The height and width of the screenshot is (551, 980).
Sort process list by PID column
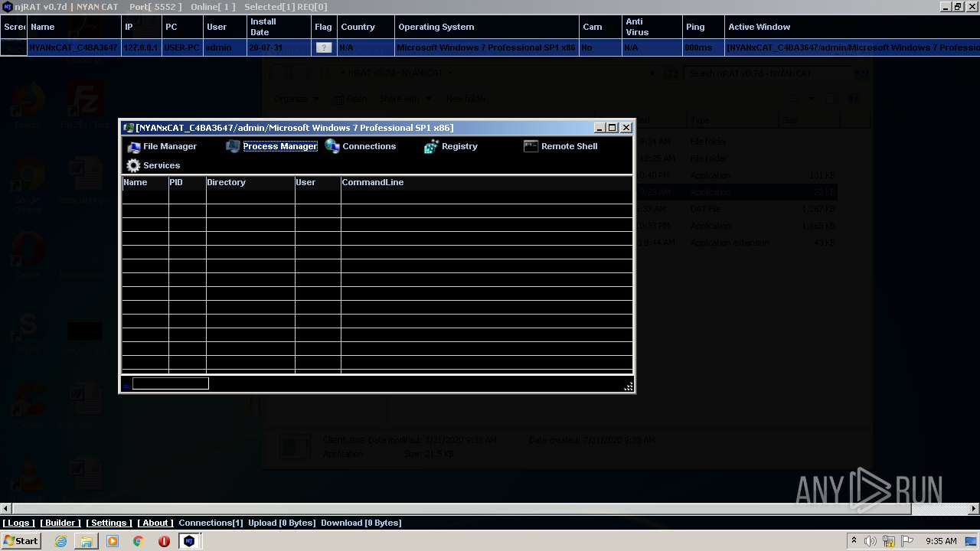pyautogui.click(x=188, y=182)
